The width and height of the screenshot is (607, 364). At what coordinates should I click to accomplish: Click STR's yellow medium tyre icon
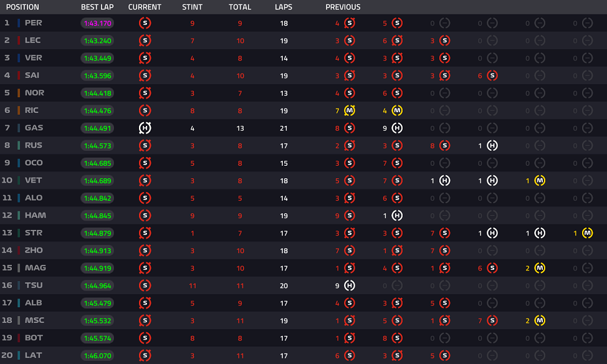point(587,233)
